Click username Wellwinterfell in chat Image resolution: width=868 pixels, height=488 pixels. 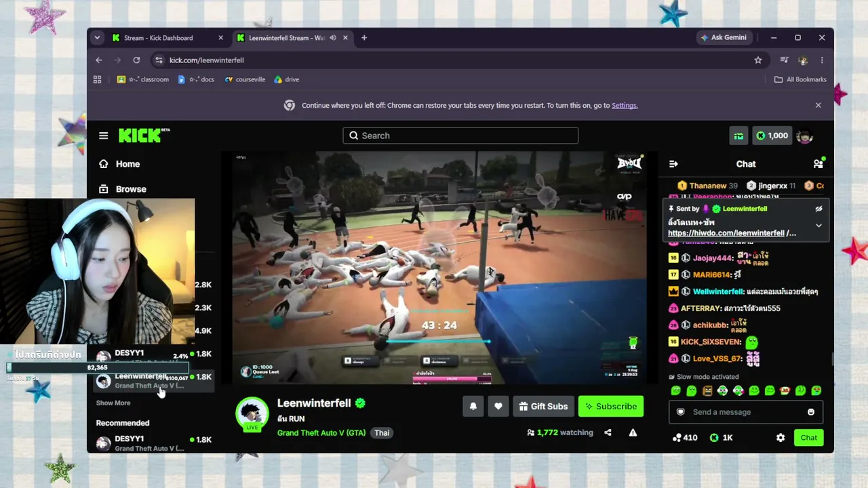[718, 291]
